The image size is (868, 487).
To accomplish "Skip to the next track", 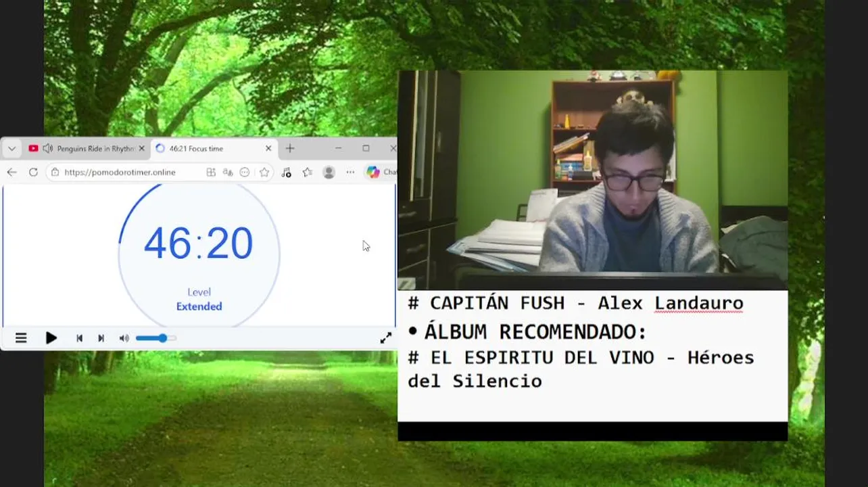I will (101, 338).
